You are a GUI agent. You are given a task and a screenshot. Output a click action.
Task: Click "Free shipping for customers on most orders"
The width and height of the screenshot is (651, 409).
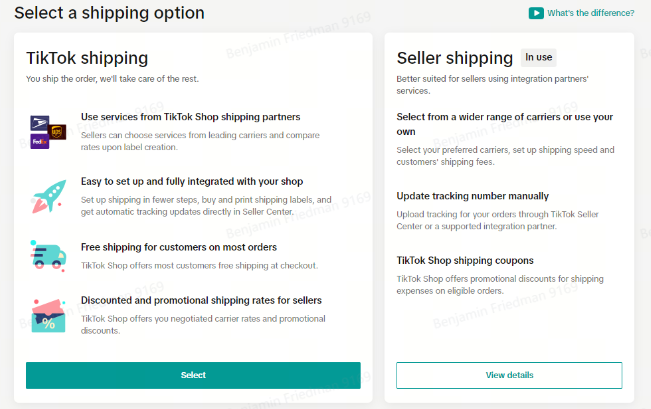[179, 247]
